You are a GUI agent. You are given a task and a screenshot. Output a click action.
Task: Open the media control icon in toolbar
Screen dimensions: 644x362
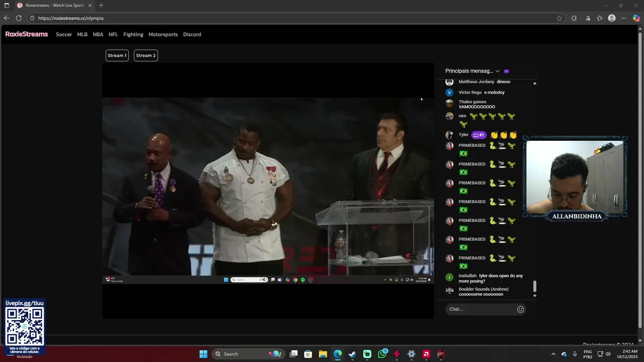(588, 18)
